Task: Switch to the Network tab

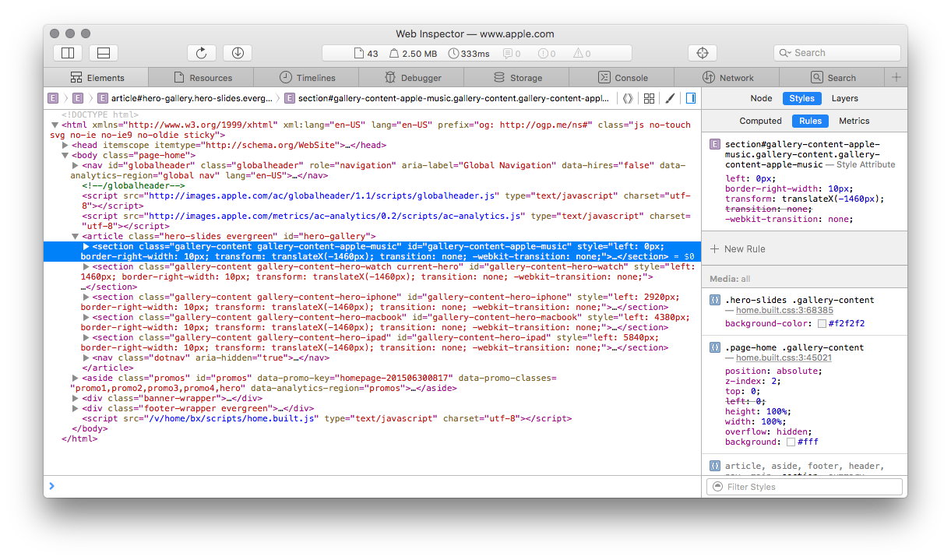Action: [727, 77]
